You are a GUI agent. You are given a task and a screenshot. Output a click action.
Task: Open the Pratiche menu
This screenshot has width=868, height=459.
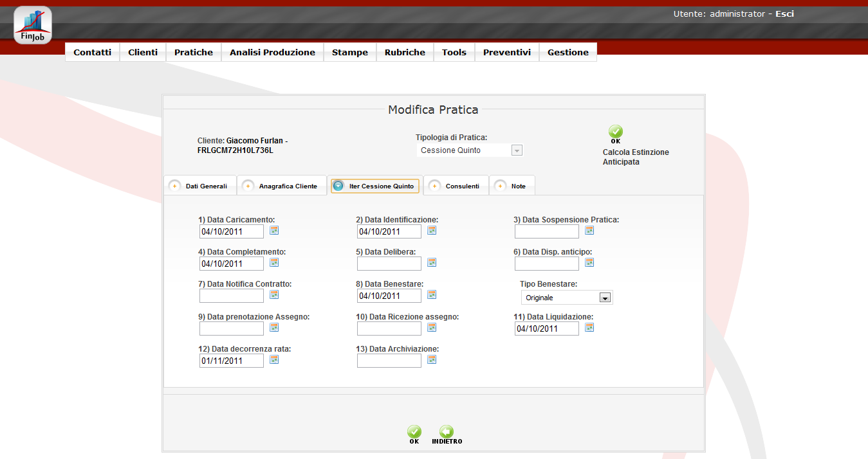point(194,52)
